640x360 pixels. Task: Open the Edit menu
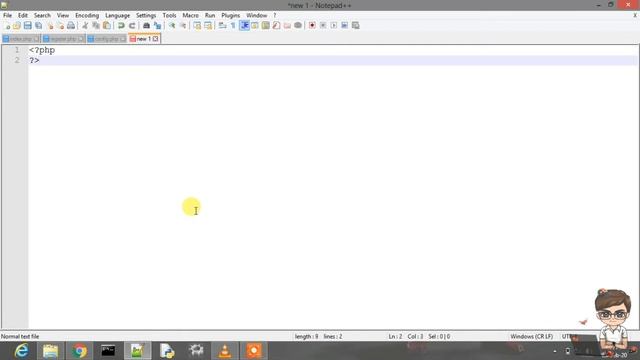(23, 15)
